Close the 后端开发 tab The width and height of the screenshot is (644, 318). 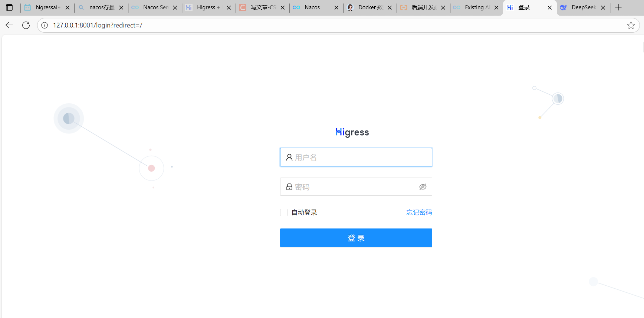coord(443,7)
